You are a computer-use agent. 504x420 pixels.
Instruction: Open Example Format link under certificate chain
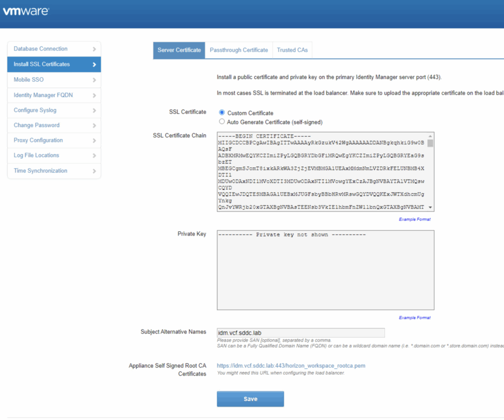pyautogui.click(x=414, y=219)
